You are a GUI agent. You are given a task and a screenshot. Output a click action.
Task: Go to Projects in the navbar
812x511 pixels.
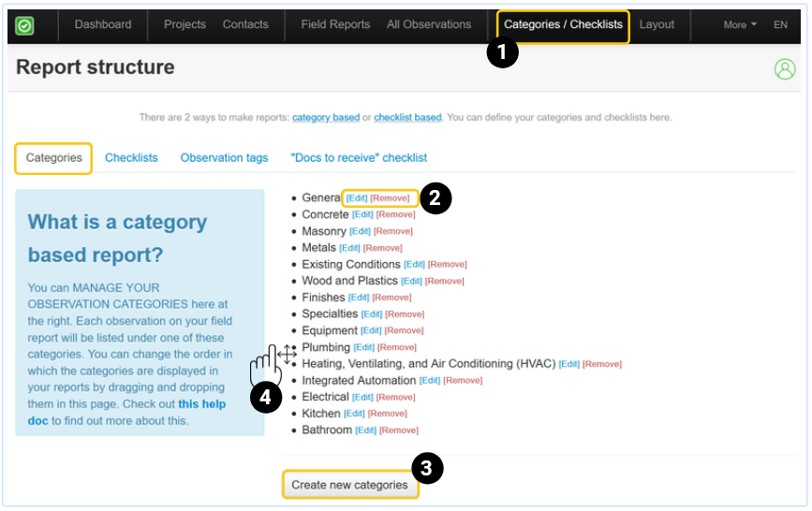[185, 24]
